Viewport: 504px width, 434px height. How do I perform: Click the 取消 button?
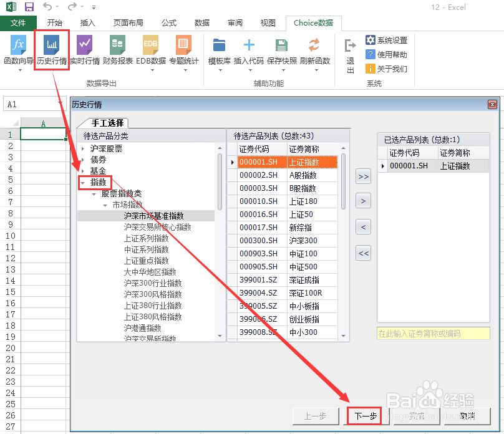467,417
